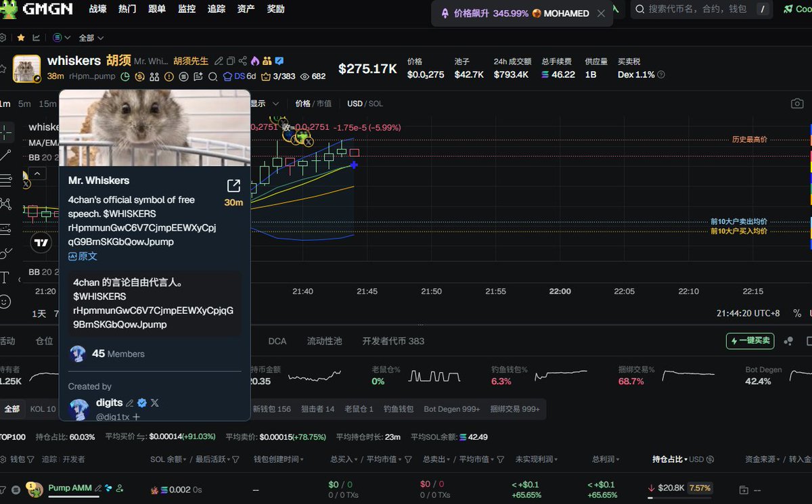The height and width of the screenshot is (504, 812).
Task: Click the magnifier search icon in token row
Action: coord(212,76)
